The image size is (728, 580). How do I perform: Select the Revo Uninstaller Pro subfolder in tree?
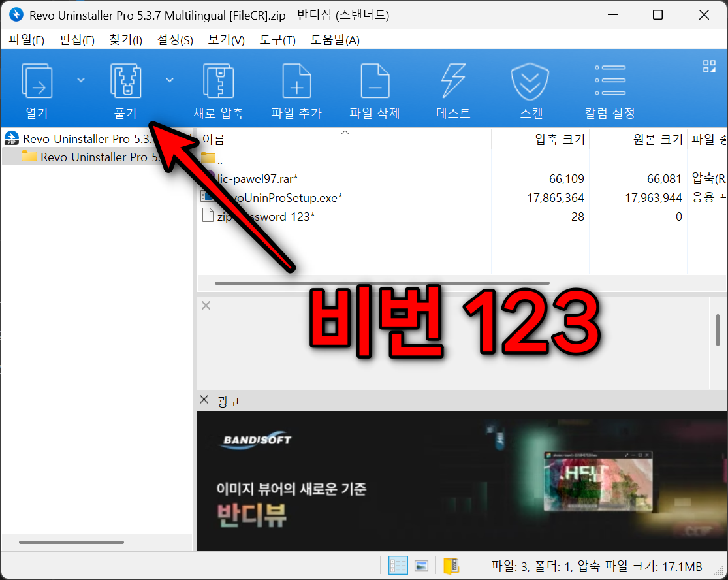97,157
